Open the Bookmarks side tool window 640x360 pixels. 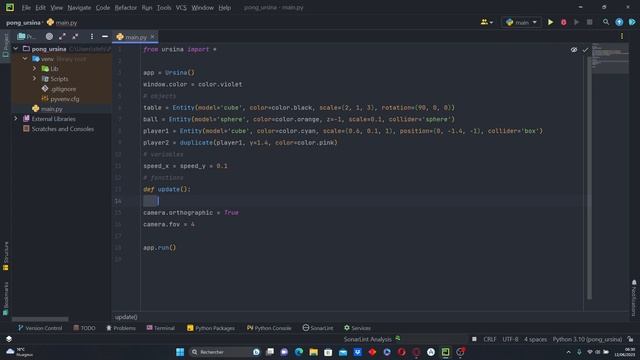tap(5, 298)
